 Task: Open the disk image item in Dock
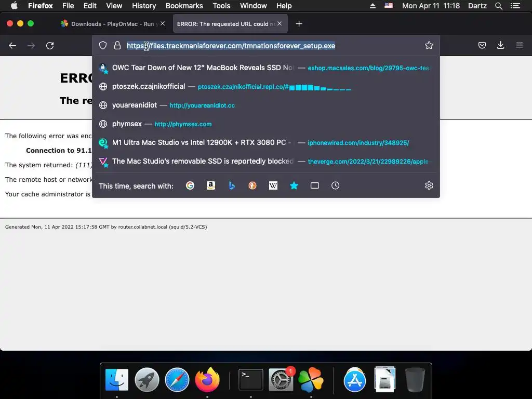(385, 380)
